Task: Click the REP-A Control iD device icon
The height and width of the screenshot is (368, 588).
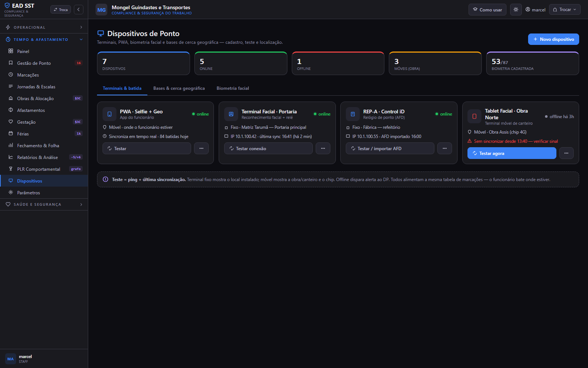Action: (x=353, y=114)
